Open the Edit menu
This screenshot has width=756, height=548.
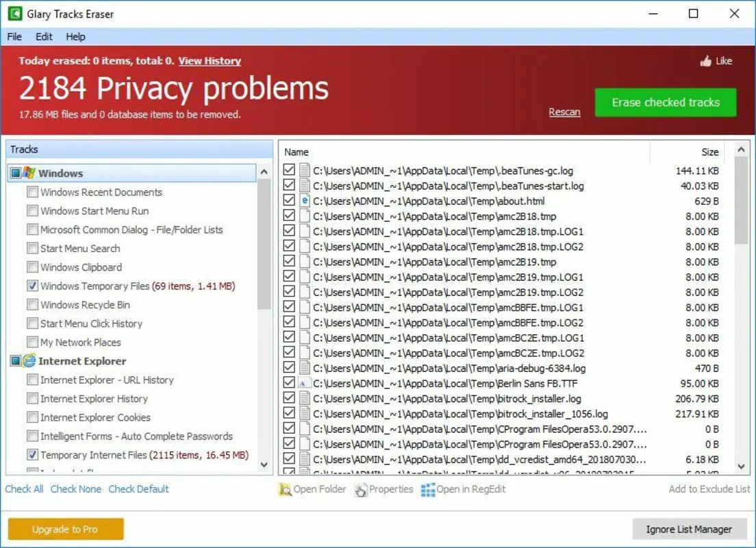tap(44, 37)
